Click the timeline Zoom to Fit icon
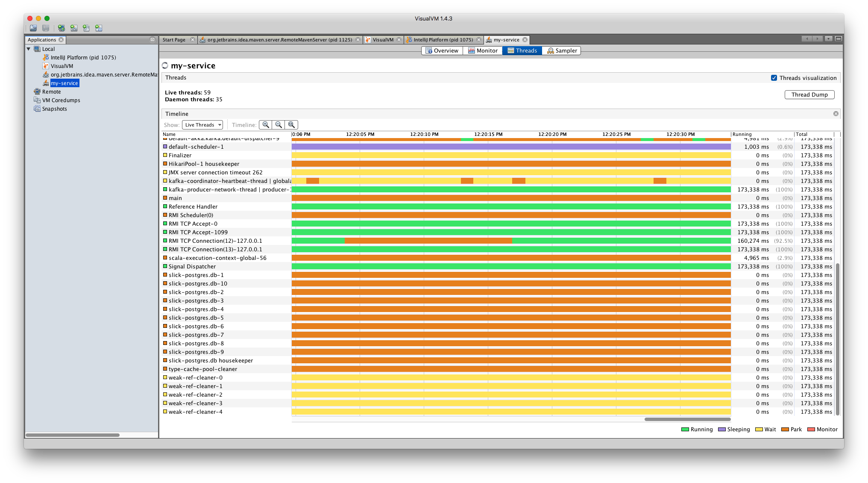Image resolution: width=868 pixels, height=483 pixels. click(x=291, y=125)
